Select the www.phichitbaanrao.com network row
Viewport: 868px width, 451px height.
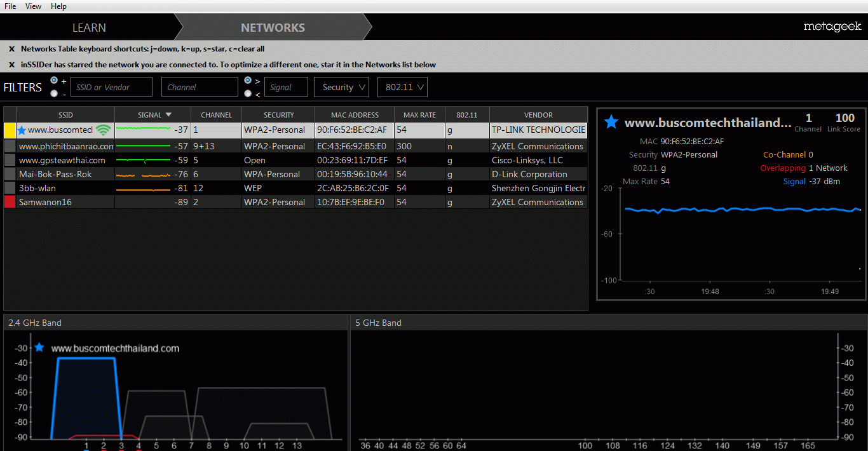(x=295, y=146)
